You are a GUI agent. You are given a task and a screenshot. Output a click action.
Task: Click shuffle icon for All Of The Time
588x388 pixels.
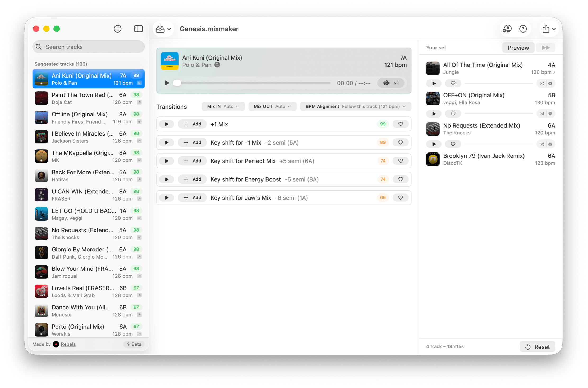(x=542, y=83)
